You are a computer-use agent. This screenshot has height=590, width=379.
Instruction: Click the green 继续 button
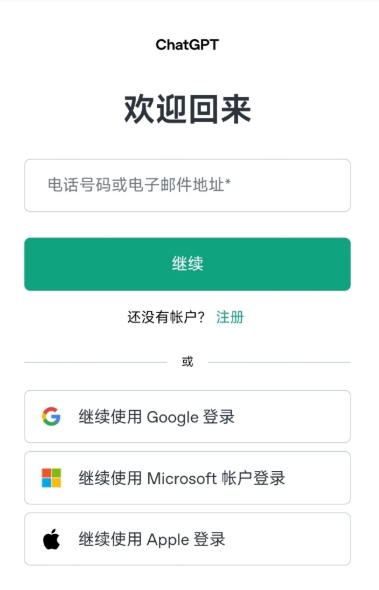pos(187,264)
